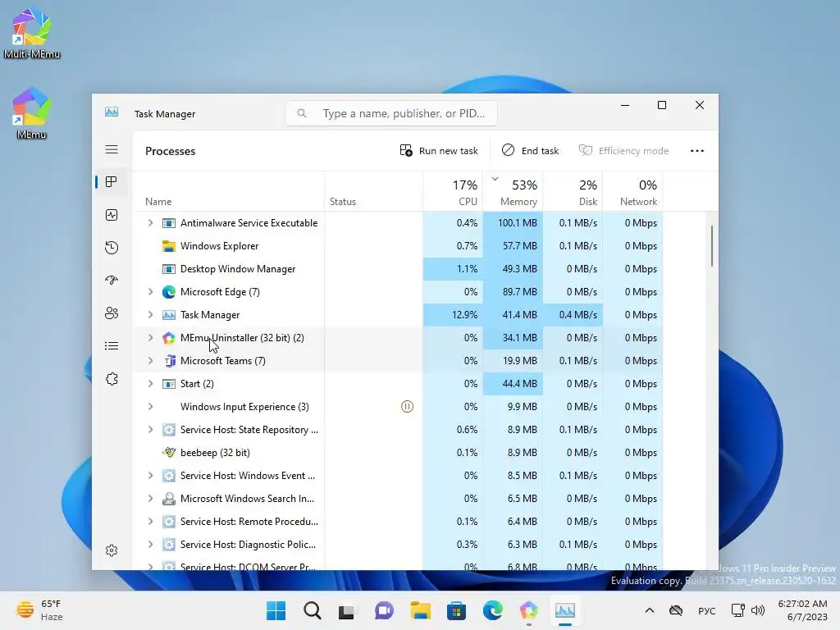Screen dimensions: 840x630
Task: Click the 100.1 MB memory cell
Action: tap(513, 223)
